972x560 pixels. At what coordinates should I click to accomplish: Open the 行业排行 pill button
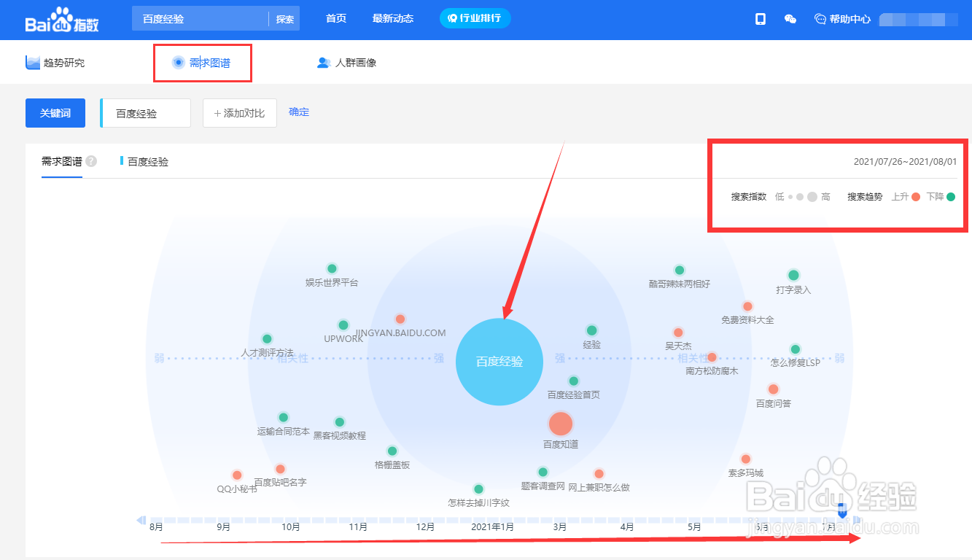tap(475, 18)
